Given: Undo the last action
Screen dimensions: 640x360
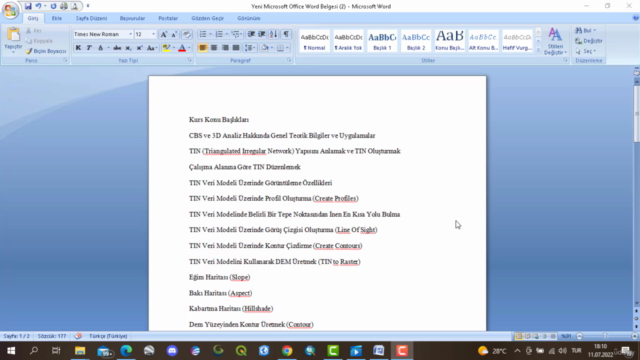Looking at the screenshot, I should click(38, 6).
